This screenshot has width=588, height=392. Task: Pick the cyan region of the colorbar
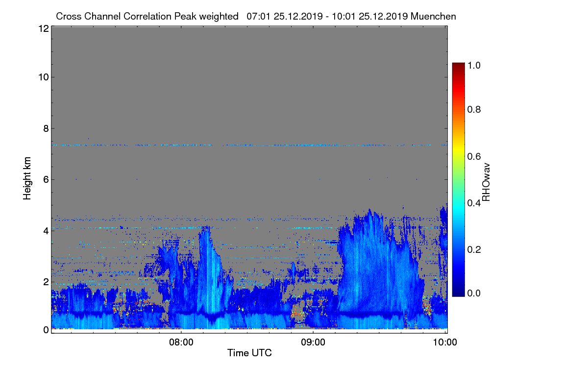tap(458, 208)
